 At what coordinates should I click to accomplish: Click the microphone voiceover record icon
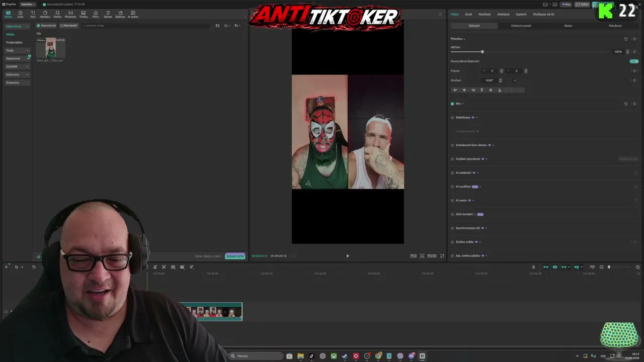pos(533,267)
